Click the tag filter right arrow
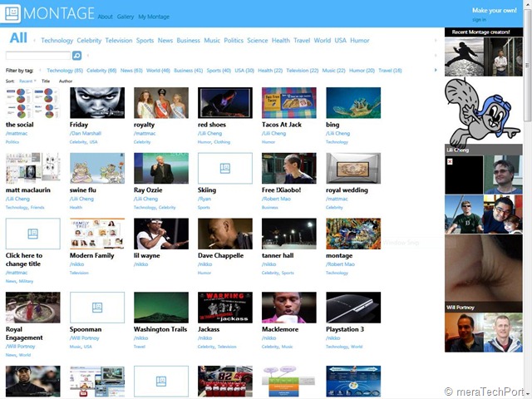Screen dimensions: 532x399 tap(436, 70)
